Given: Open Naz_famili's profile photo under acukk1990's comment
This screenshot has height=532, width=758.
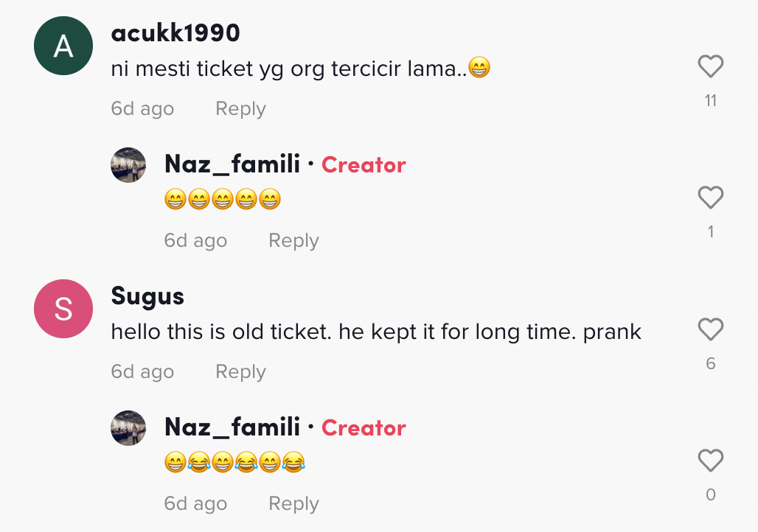Looking at the screenshot, I should pos(128,164).
